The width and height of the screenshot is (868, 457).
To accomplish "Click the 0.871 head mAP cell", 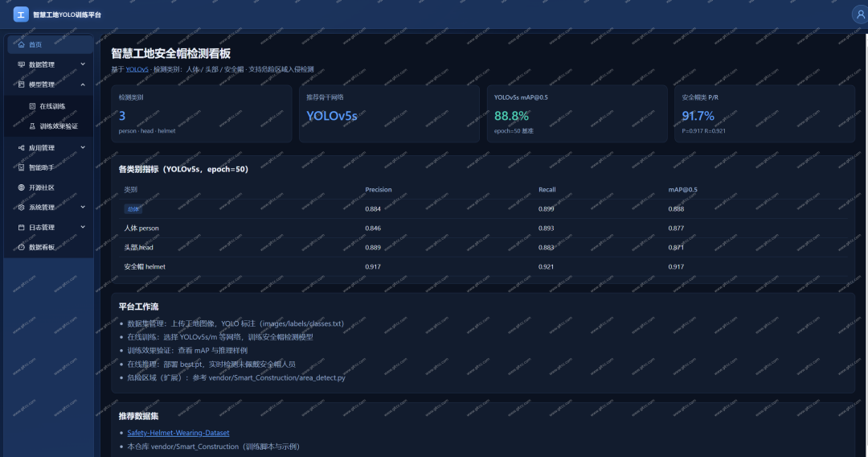I will pyautogui.click(x=676, y=248).
